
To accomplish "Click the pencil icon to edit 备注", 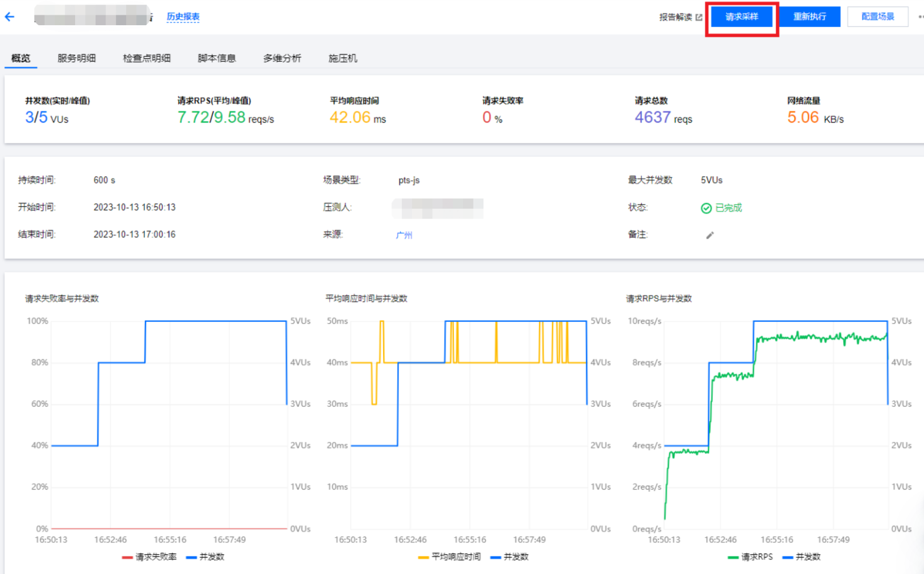I will (x=710, y=235).
